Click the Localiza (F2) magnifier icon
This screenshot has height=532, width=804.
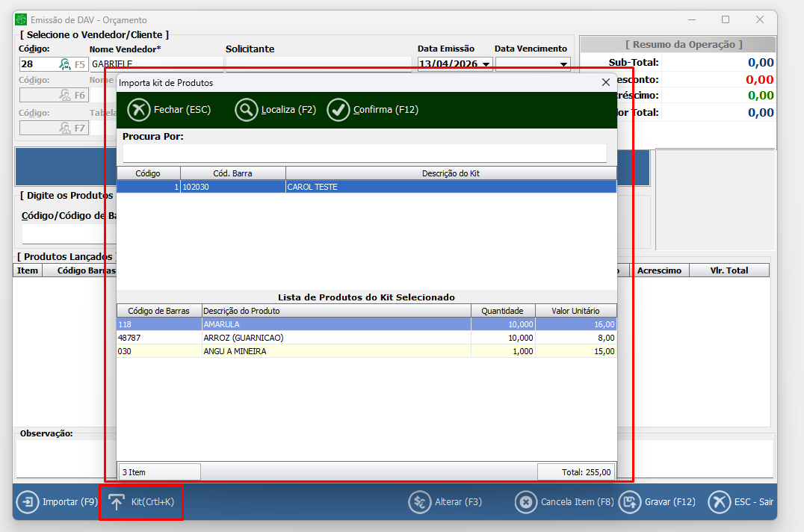click(246, 110)
